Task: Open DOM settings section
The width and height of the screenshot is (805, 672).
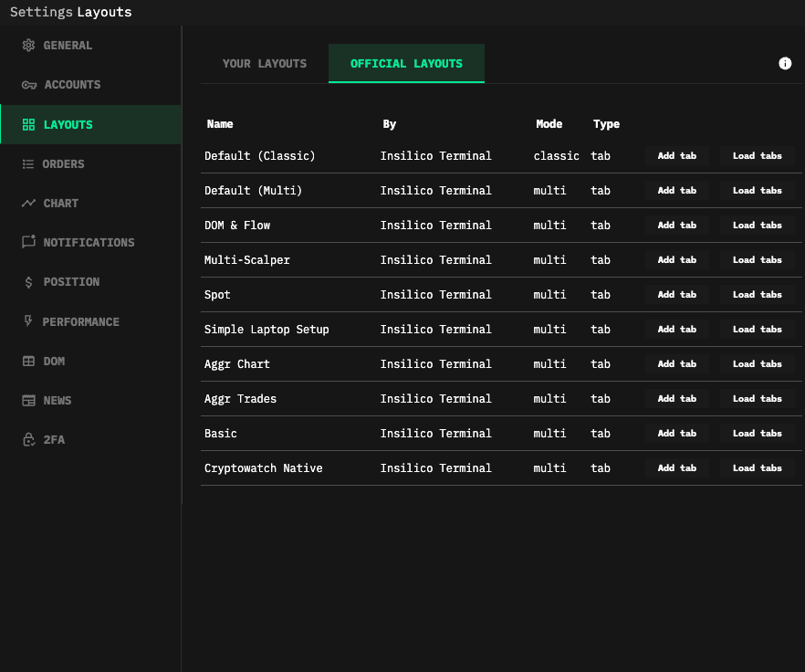Action: pyautogui.click(x=90, y=362)
